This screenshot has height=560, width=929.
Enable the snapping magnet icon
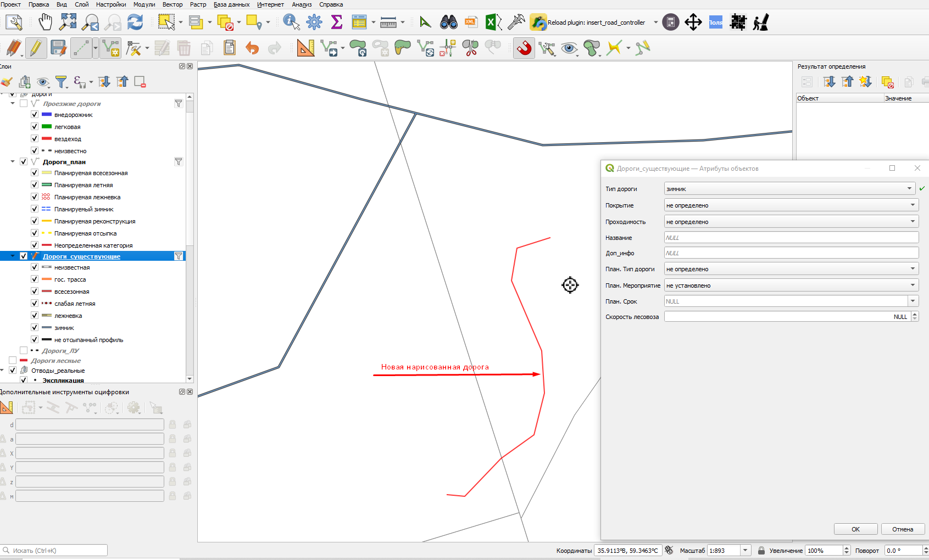tap(524, 48)
